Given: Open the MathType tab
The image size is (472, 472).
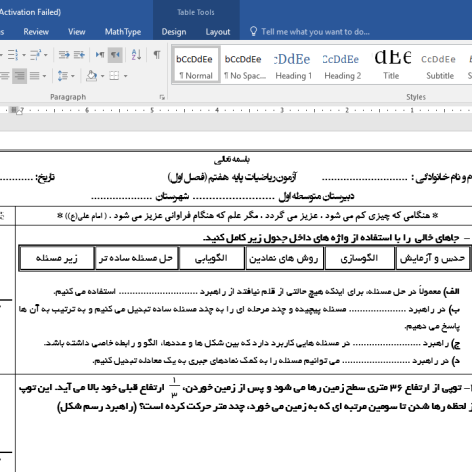Looking at the screenshot, I should (x=123, y=32).
